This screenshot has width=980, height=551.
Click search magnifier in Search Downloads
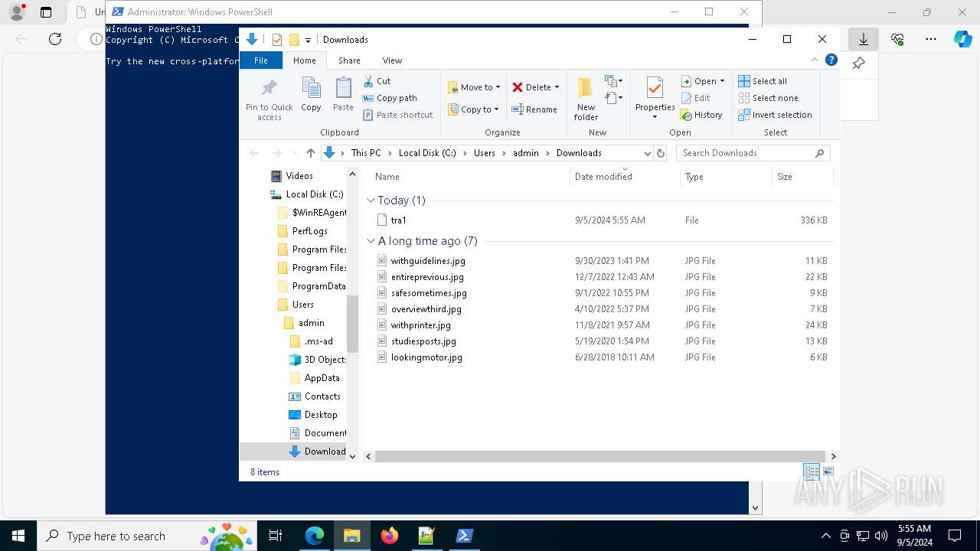coord(819,153)
